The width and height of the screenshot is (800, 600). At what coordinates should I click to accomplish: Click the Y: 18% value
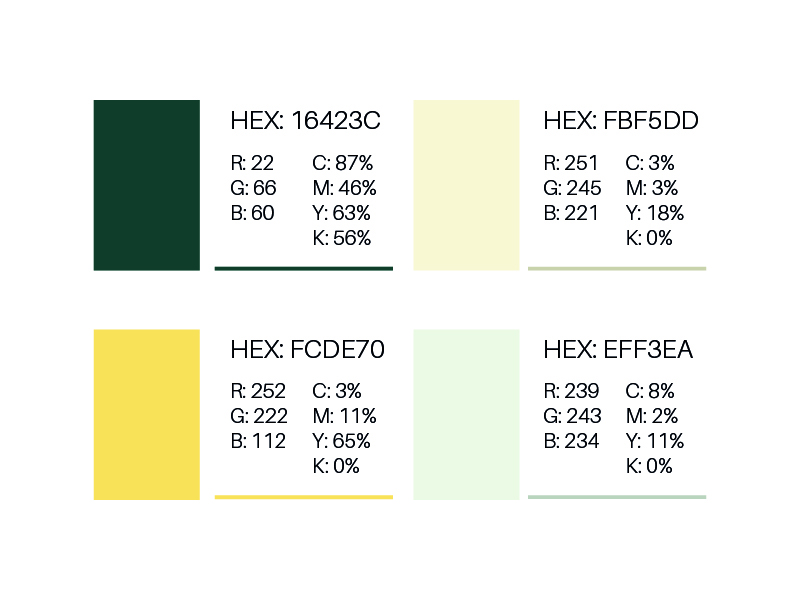point(655,213)
